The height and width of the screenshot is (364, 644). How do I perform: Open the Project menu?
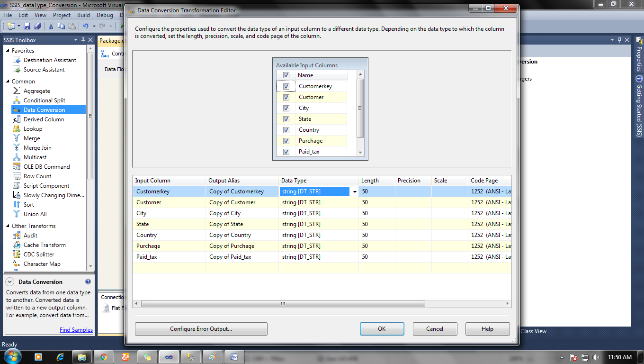[62, 15]
